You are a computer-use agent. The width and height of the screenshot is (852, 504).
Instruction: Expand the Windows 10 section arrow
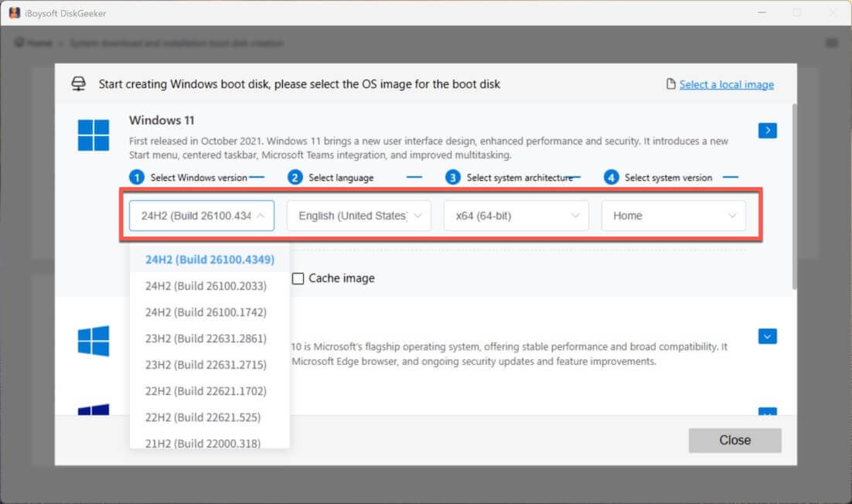coord(767,336)
